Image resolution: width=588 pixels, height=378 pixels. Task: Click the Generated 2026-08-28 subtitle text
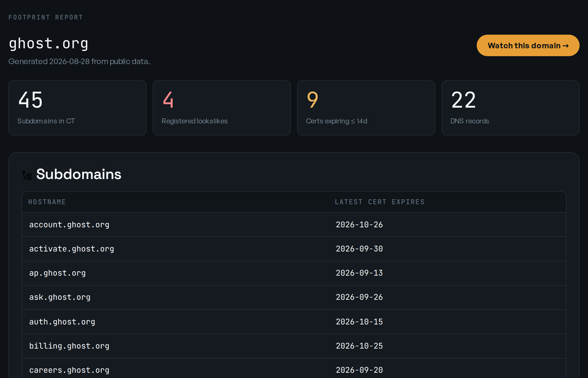point(79,61)
